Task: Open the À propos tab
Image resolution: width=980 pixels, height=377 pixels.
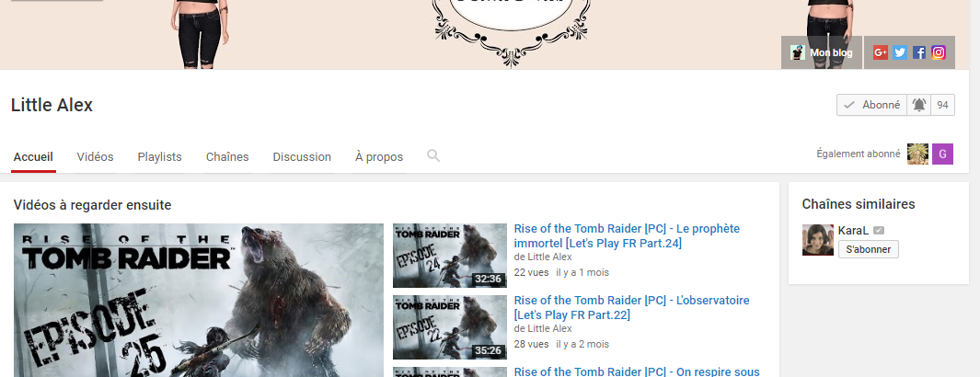Action: click(379, 156)
